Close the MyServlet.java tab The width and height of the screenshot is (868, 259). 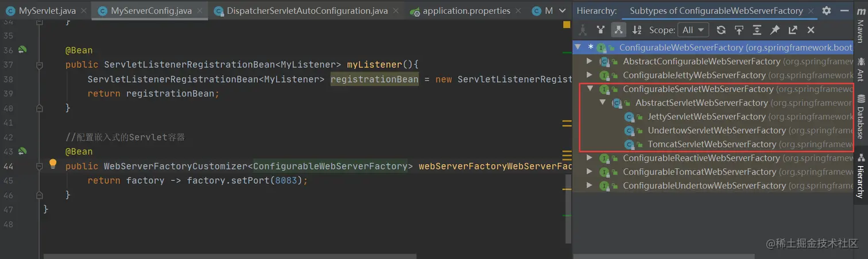click(x=83, y=11)
